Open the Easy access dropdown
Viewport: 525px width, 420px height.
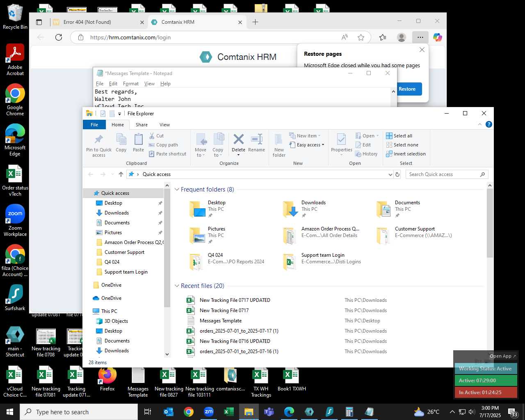307,145
